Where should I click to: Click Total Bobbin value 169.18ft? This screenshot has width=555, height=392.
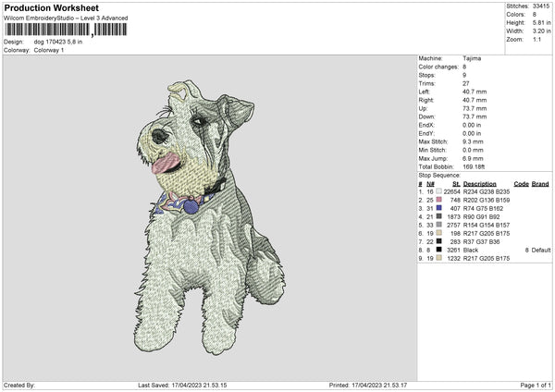tap(474, 166)
